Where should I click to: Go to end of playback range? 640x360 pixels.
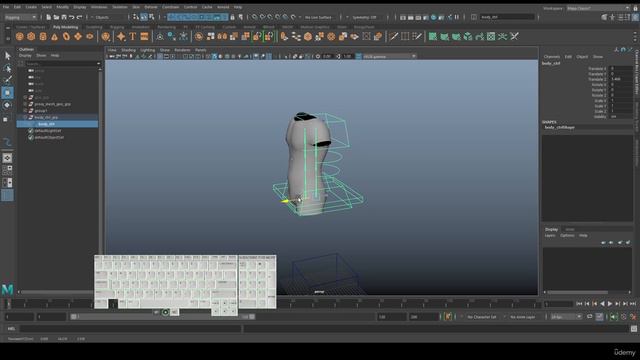click(633, 304)
